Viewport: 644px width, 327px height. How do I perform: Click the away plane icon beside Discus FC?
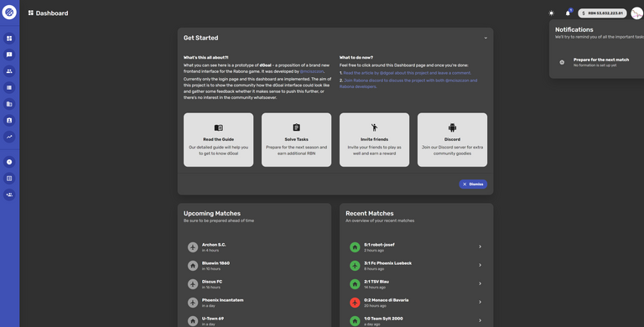pos(193,284)
